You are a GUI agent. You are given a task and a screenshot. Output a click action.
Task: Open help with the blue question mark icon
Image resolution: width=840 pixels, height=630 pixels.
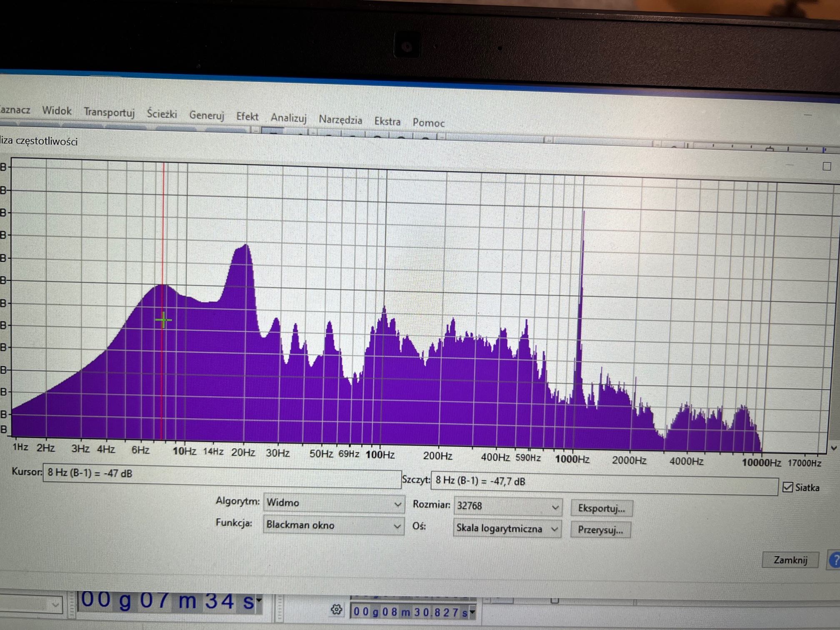pyautogui.click(x=835, y=560)
